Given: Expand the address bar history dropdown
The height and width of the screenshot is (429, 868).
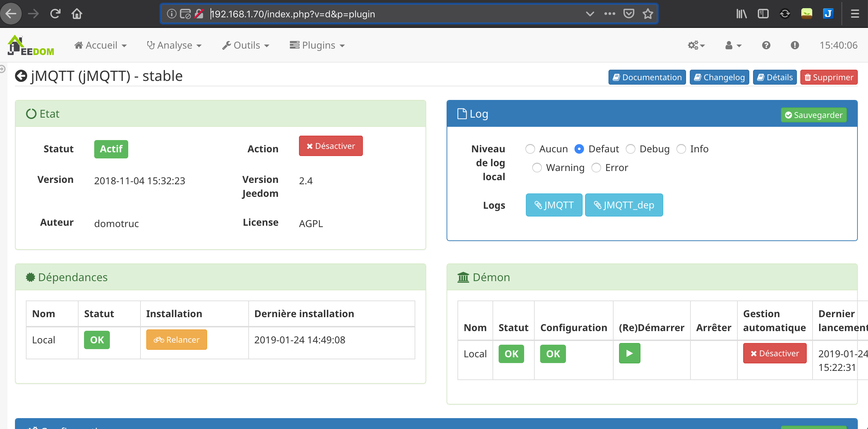Looking at the screenshot, I should click(x=590, y=14).
